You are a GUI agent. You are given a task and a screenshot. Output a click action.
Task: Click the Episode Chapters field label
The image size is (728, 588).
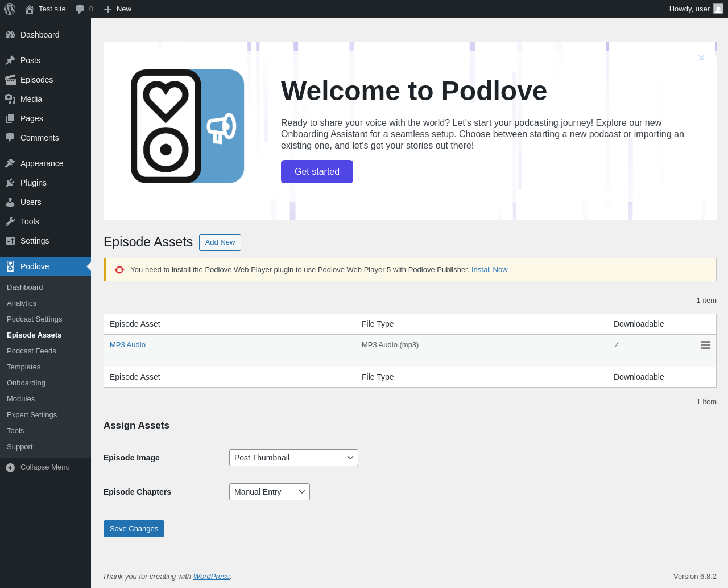137,492
